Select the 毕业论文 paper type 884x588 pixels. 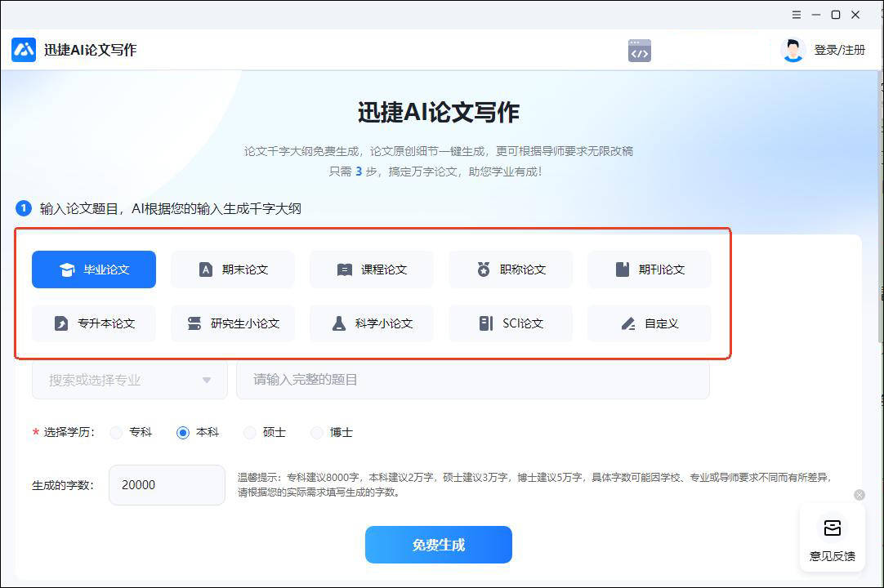pyautogui.click(x=94, y=269)
